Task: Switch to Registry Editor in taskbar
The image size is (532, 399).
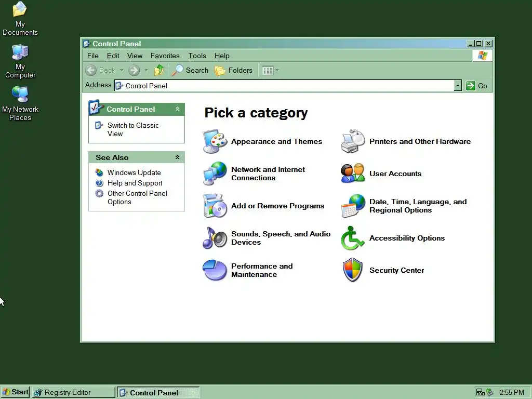Action: coord(74,393)
